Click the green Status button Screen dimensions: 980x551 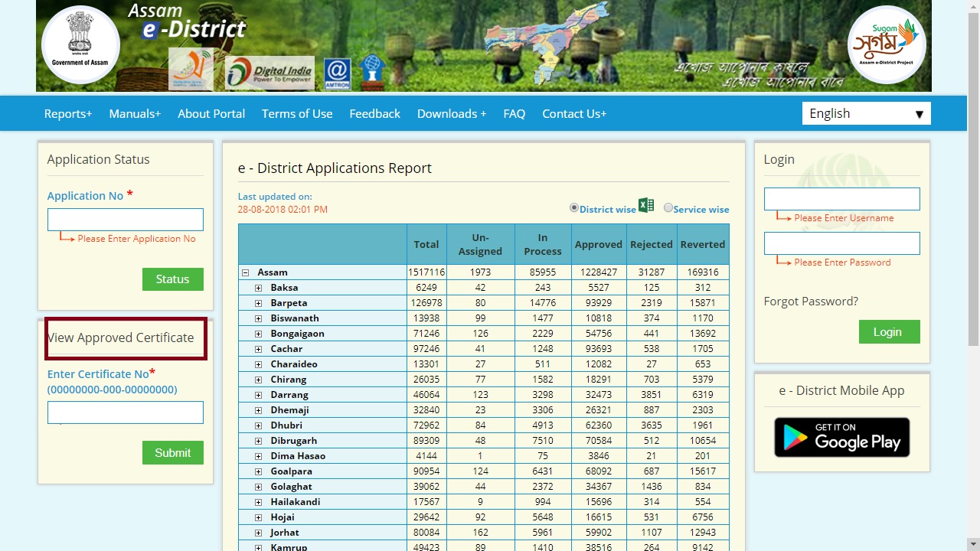pyautogui.click(x=172, y=279)
